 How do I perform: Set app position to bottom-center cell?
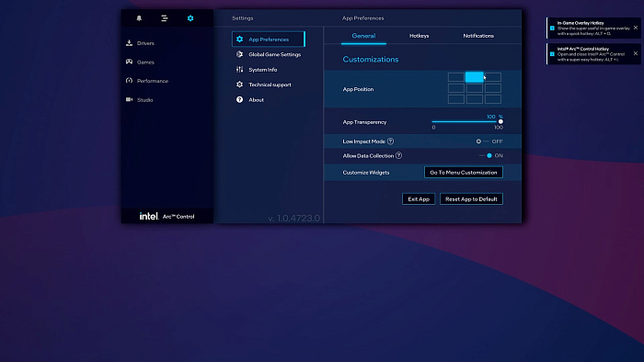(475, 99)
